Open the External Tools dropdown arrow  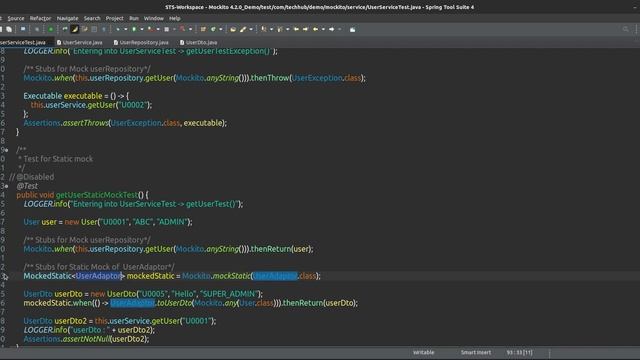pos(190,29)
